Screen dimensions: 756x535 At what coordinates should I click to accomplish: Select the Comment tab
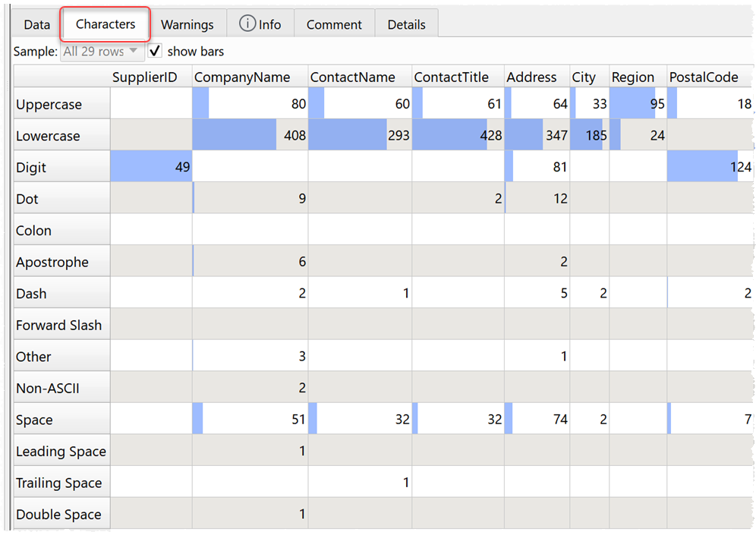click(x=334, y=24)
